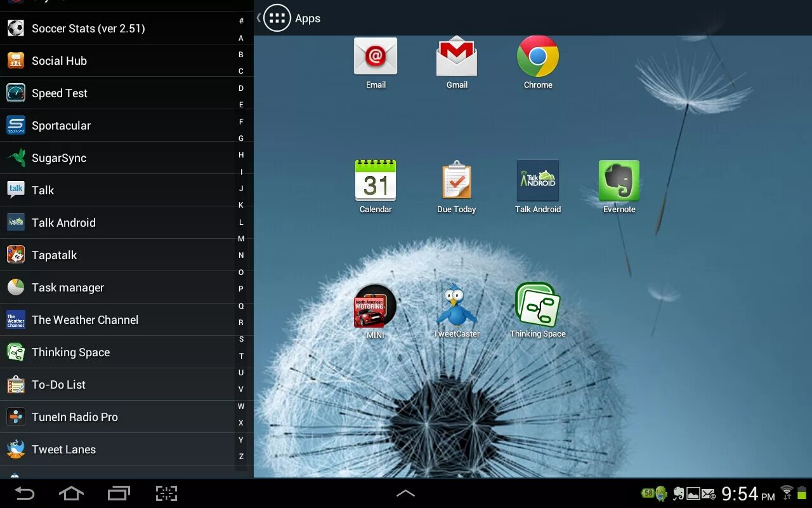Open SugarSync in the app list

click(117, 158)
